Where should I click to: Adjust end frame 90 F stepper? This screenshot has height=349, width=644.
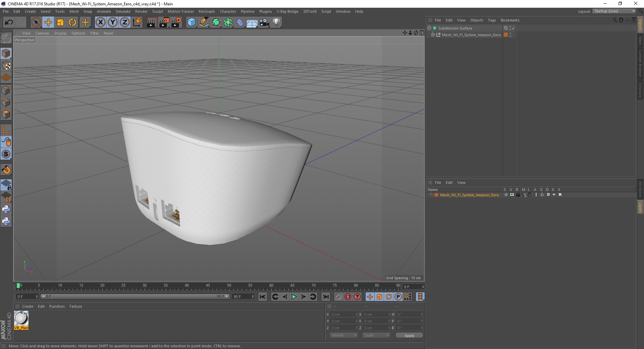tap(253, 297)
